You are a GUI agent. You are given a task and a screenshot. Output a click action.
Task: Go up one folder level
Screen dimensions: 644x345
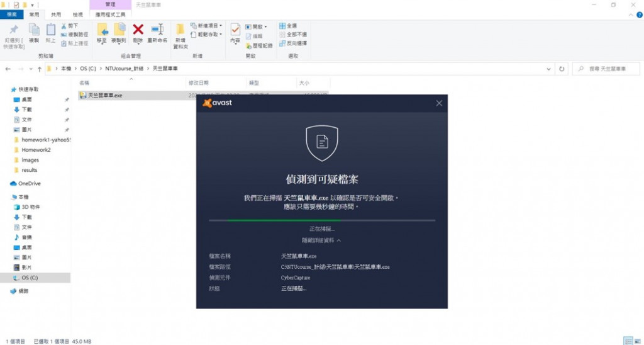(40, 69)
